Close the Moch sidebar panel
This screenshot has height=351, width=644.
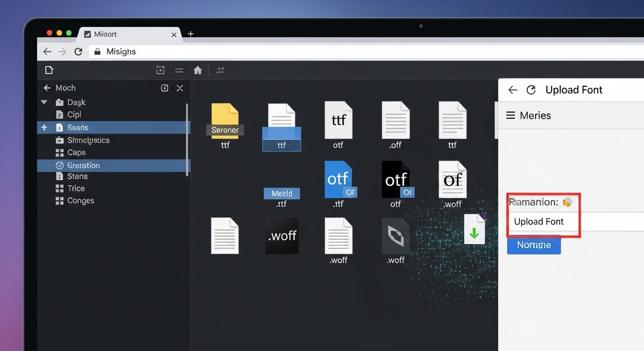point(180,88)
